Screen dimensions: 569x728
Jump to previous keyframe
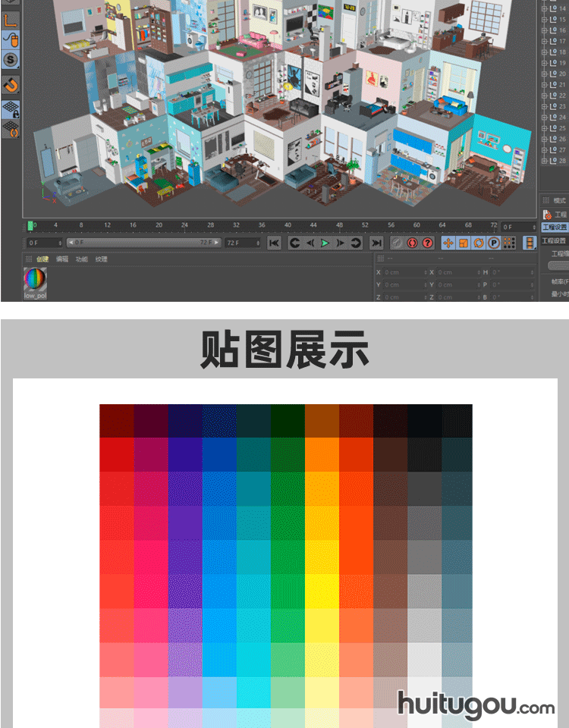click(294, 243)
